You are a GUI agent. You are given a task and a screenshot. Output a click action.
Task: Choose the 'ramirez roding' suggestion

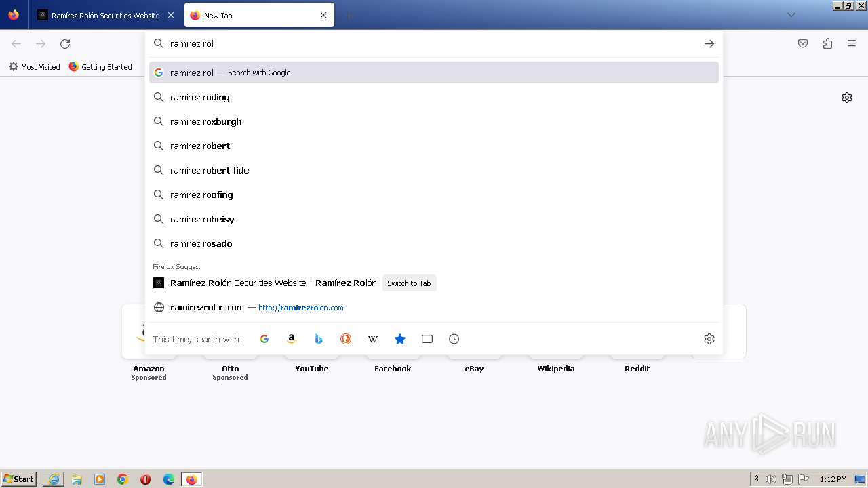[x=434, y=97]
